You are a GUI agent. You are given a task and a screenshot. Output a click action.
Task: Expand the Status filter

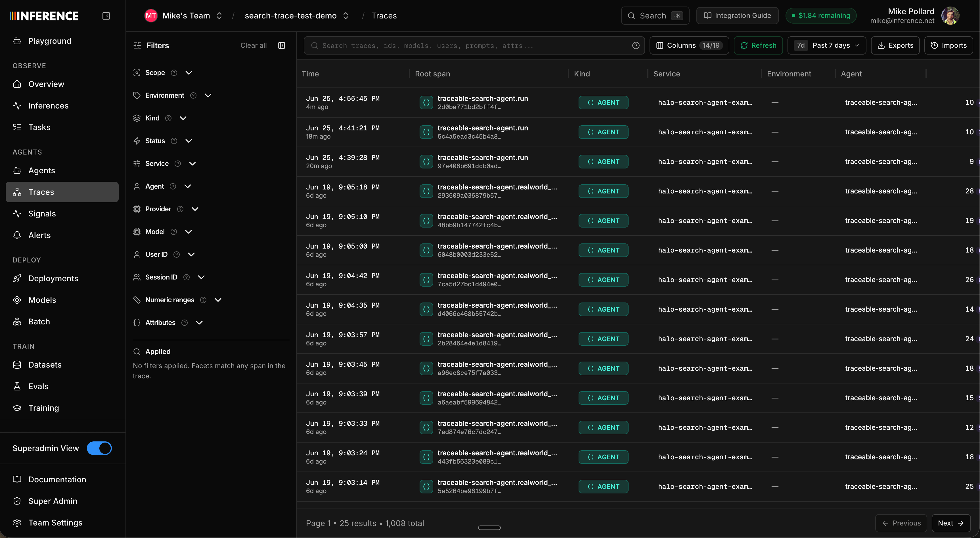(189, 141)
